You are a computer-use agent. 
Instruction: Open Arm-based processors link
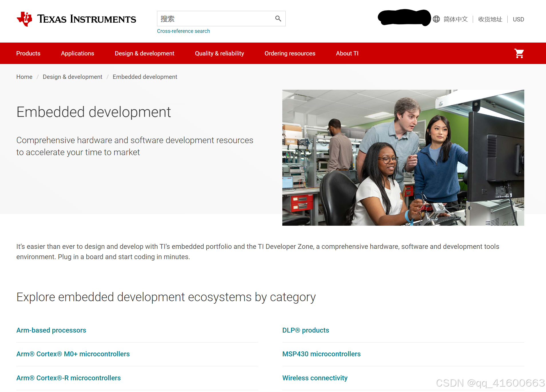51,330
